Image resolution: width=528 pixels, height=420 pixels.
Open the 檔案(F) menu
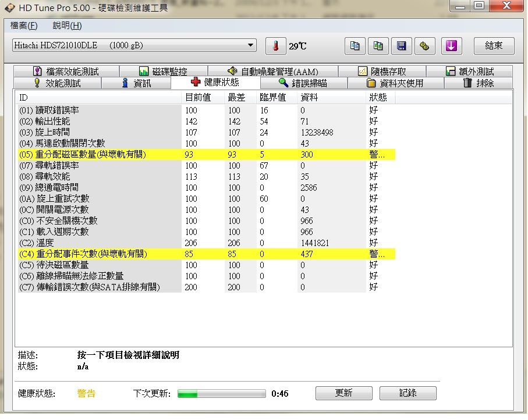(x=23, y=26)
